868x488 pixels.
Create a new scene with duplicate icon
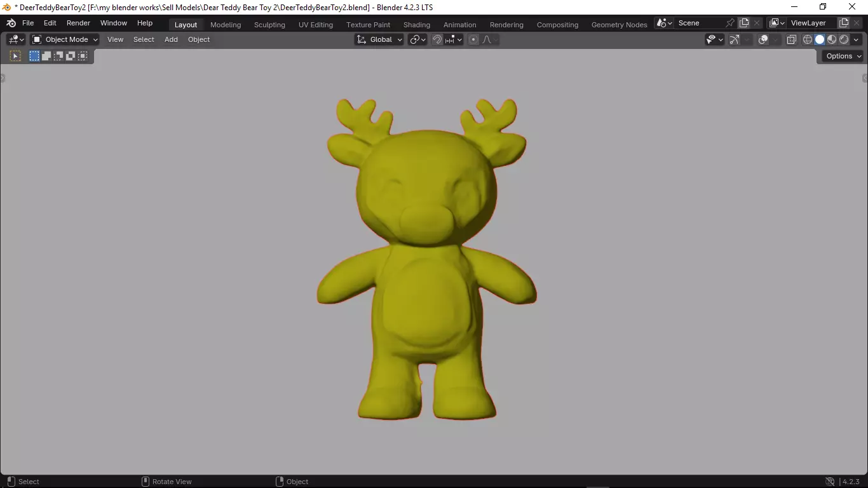pos(744,23)
